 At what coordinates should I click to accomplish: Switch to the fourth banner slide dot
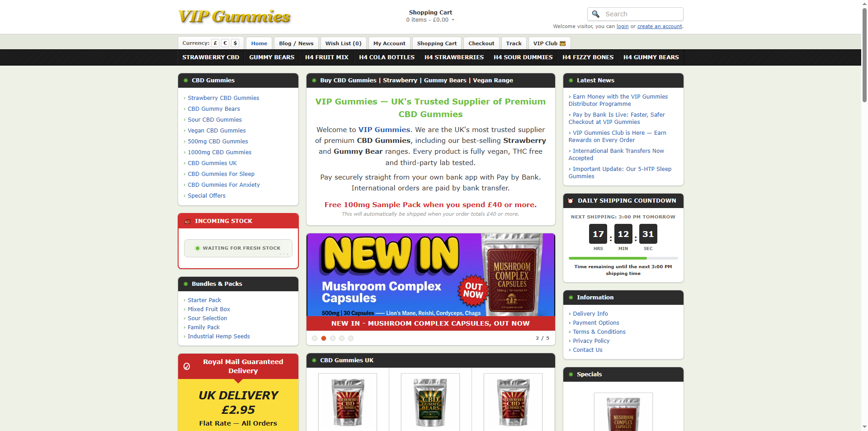(x=342, y=338)
